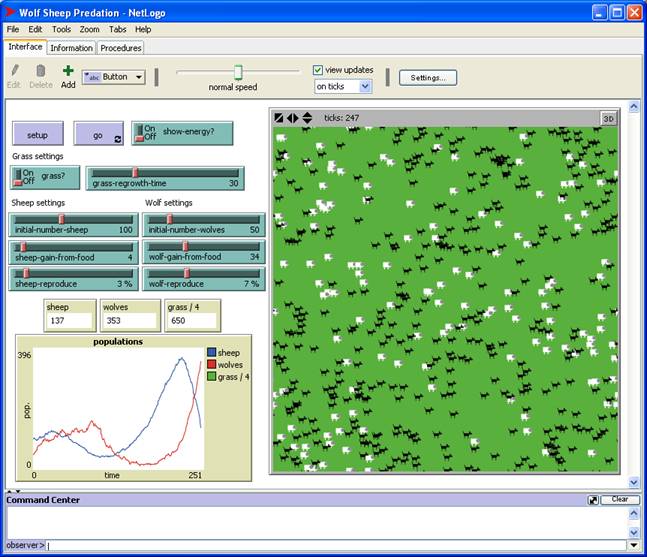The width and height of the screenshot is (647, 557).
Task: Click the populations plot title
Action: [x=118, y=342]
